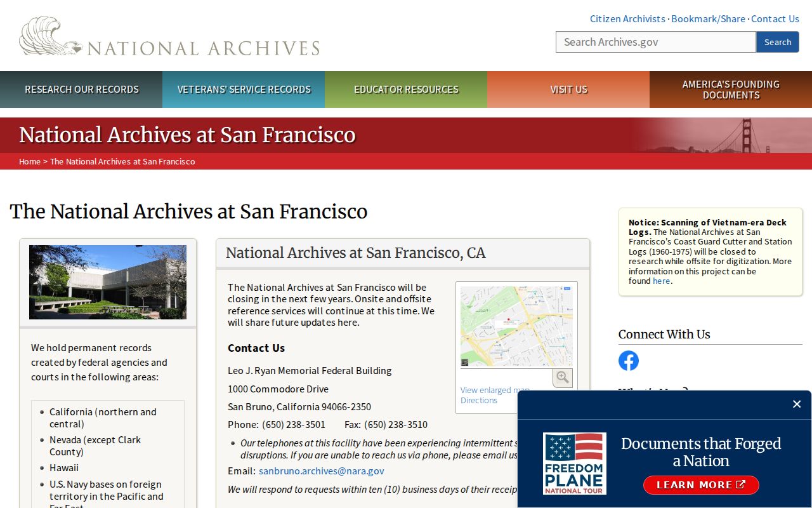Go to Home breadcrumb link
This screenshot has width=812, height=508.
pyautogui.click(x=30, y=161)
